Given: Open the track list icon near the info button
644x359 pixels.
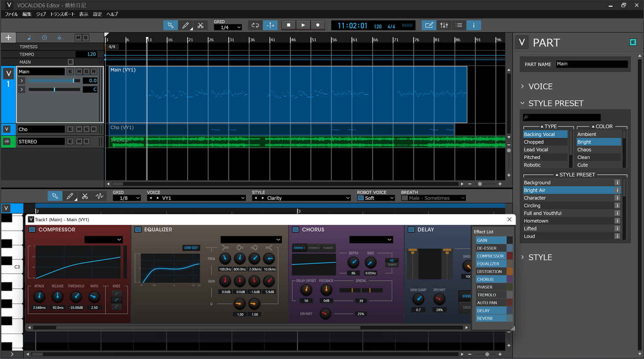Looking at the screenshot, I should pos(459,25).
